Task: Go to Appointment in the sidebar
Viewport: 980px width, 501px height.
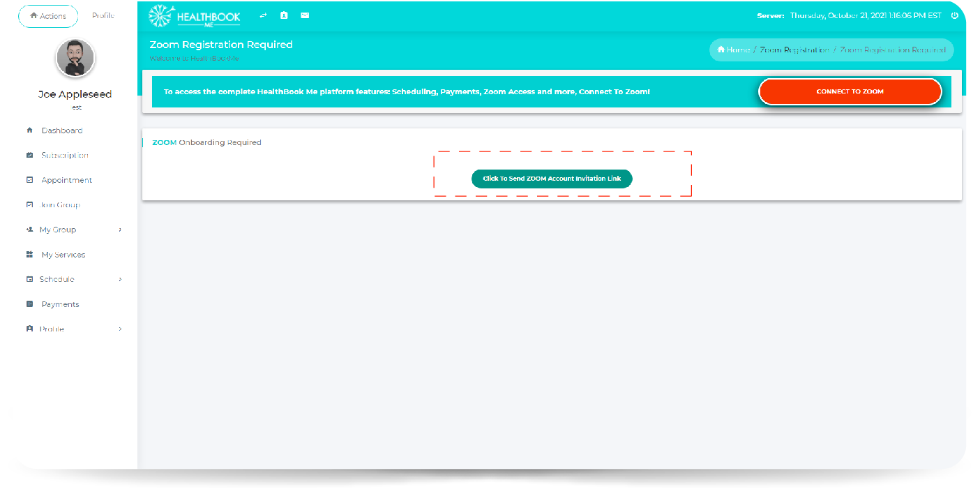Action: tap(67, 180)
